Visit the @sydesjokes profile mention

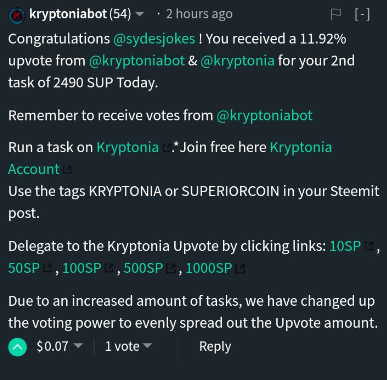pos(154,39)
